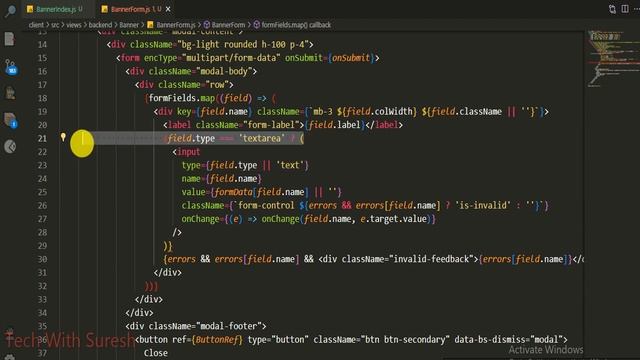Click the JS file icon on BannerIndex.js tab
The height and width of the screenshot is (360, 640).
click(30, 9)
